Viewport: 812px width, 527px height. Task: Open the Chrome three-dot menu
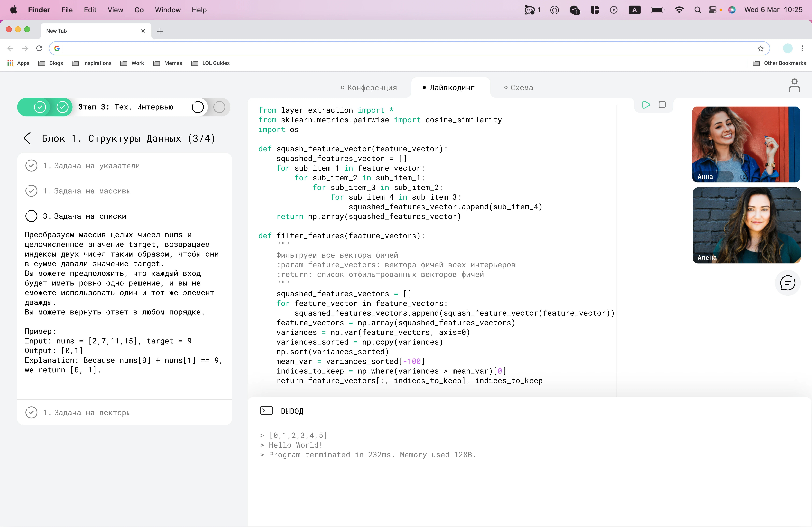click(x=802, y=48)
